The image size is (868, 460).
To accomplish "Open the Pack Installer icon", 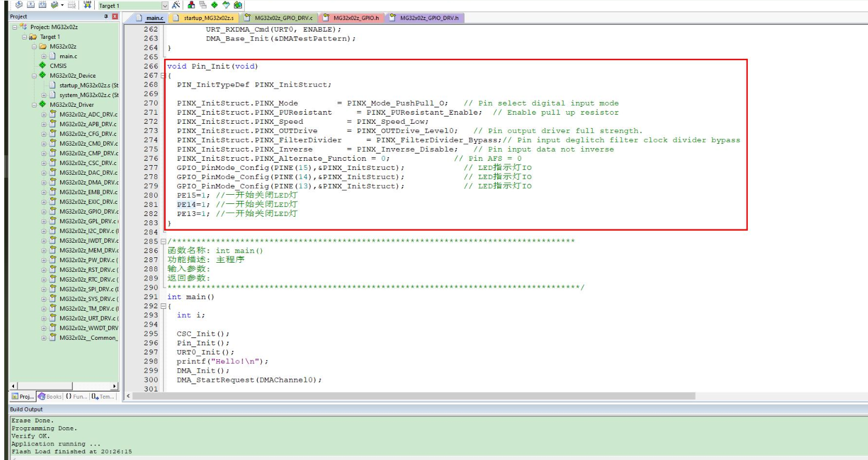I will point(238,5).
